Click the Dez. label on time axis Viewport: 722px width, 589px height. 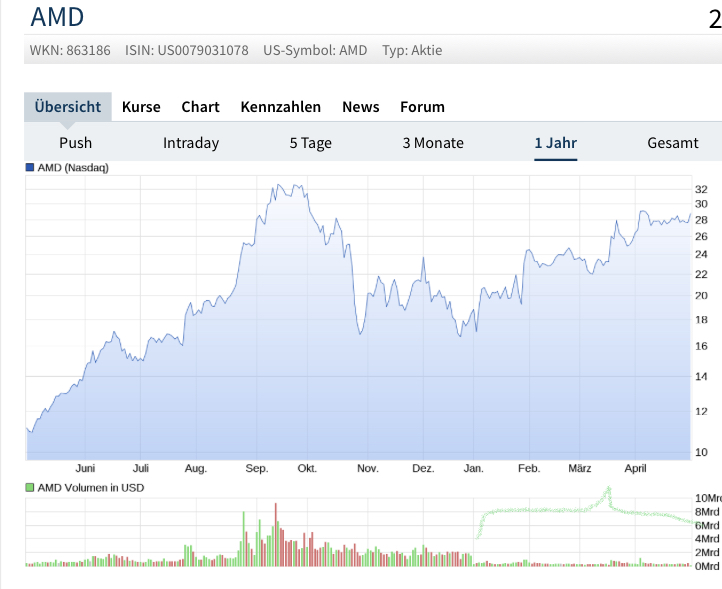click(x=423, y=468)
